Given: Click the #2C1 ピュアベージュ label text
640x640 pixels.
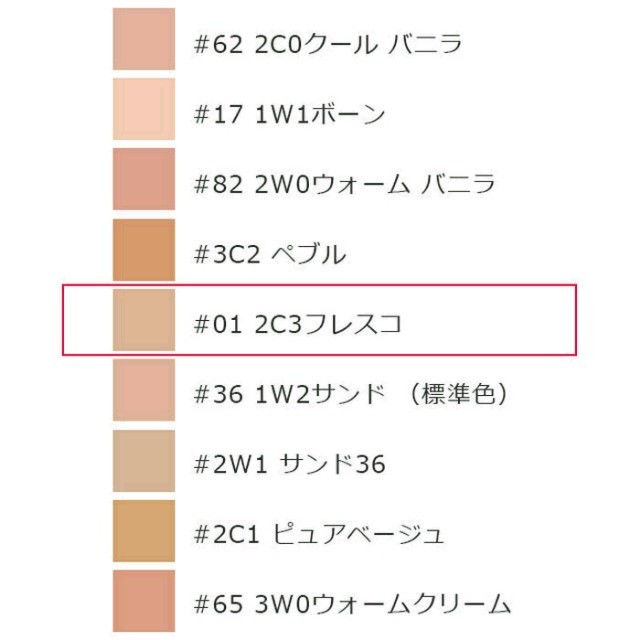Looking at the screenshot, I should 319,535.
